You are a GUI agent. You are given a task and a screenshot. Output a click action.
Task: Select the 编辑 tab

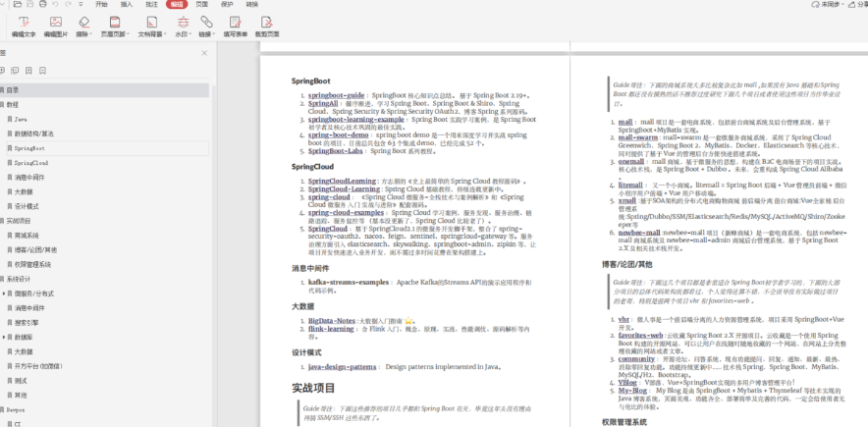click(177, 4)
